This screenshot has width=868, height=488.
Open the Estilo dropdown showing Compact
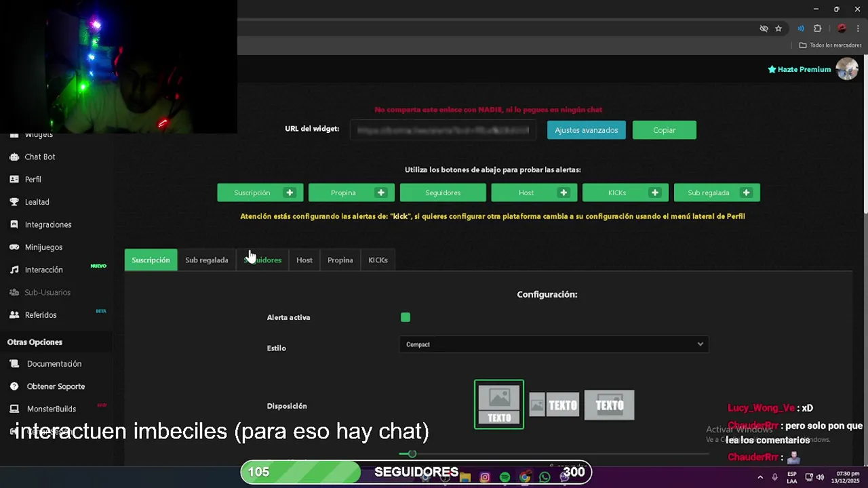554,344
